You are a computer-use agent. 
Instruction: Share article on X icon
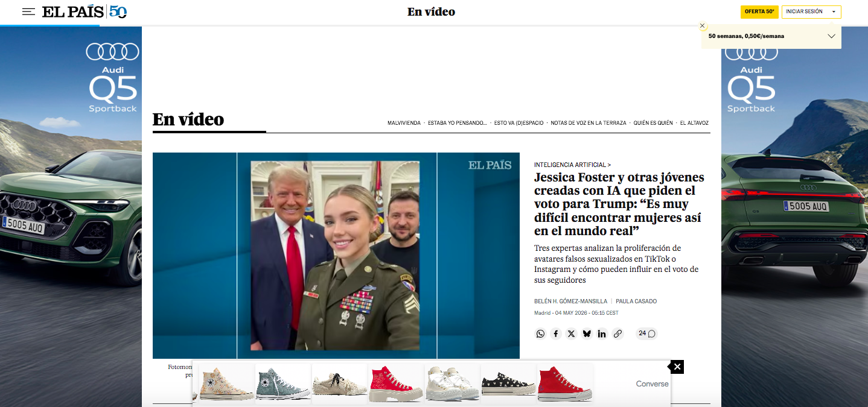572,333
